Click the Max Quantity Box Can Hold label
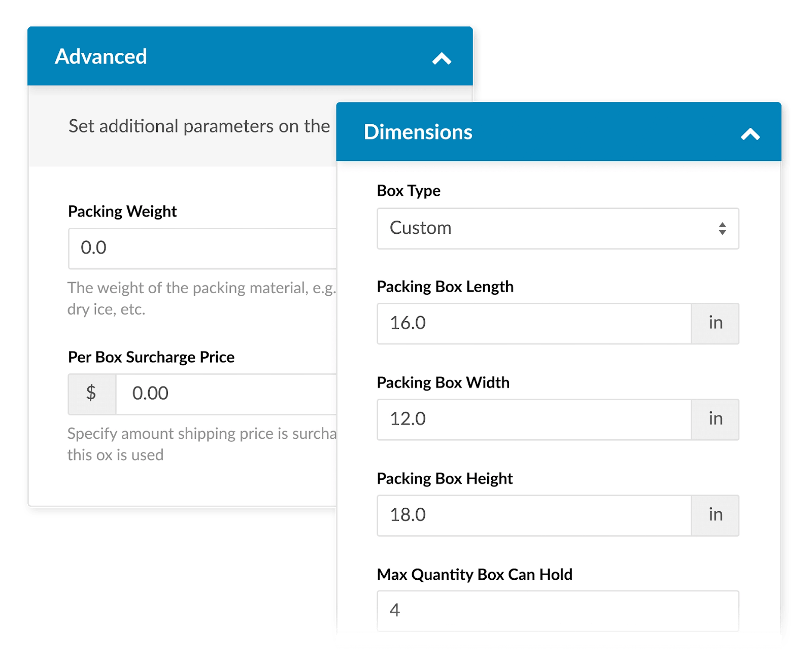812x667 pixels. (475, 574)
